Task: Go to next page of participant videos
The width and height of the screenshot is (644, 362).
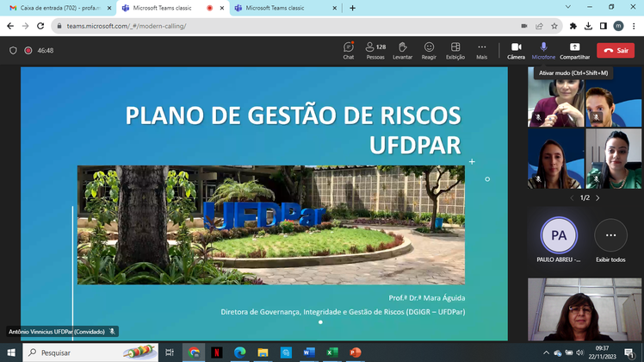Action: click(598, 198)
